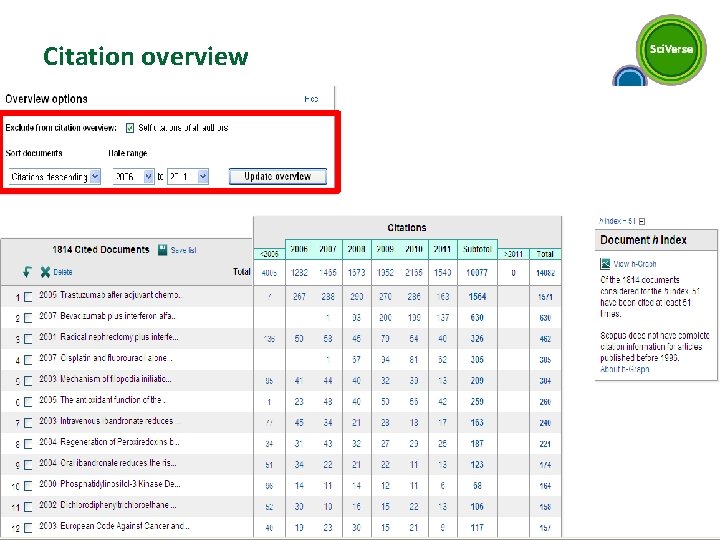Viewport: 720px width, 540px height.
Task: Click the Subtotal column header
Action: pyautogui.click(x=477, y=249)
